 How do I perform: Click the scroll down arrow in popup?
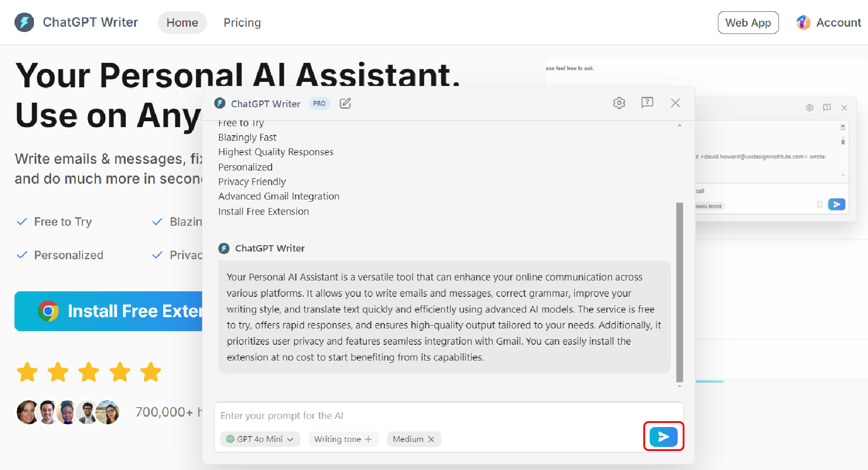pos(679,387)
